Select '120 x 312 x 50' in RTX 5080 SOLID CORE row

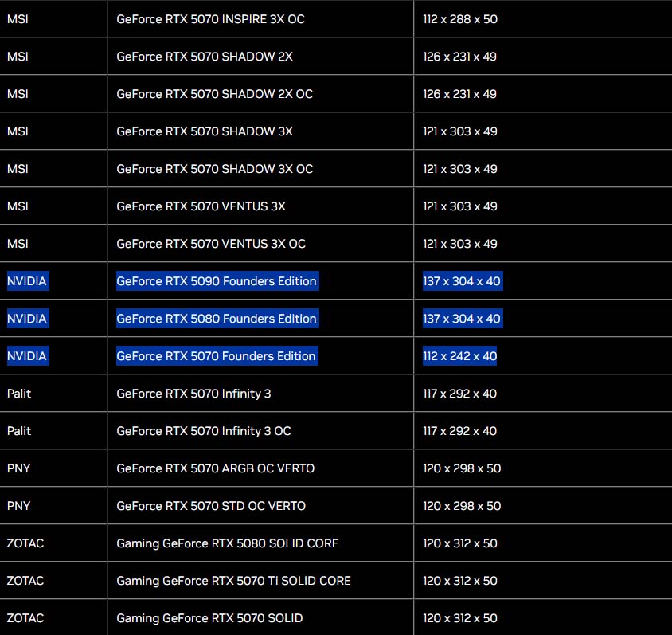click(460, 543)
